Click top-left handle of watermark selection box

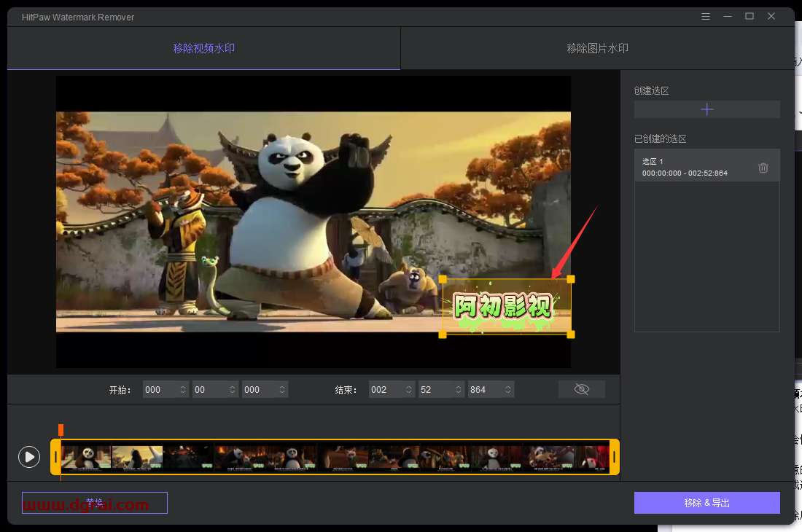pos(443,280)
